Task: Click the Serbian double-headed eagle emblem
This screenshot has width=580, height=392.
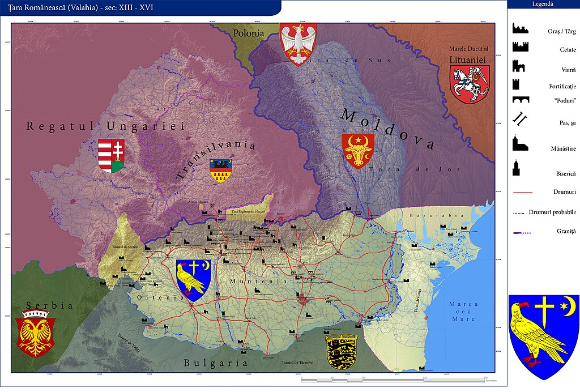Action: pos(36,333)
